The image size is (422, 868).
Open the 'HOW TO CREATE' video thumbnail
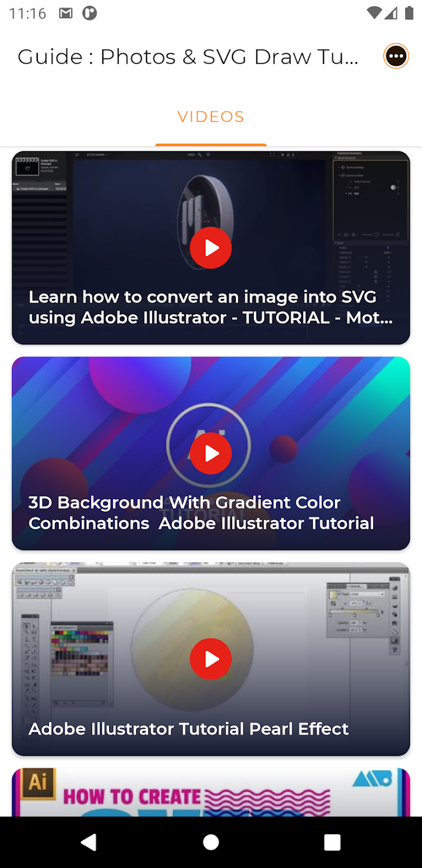point(211,792)
